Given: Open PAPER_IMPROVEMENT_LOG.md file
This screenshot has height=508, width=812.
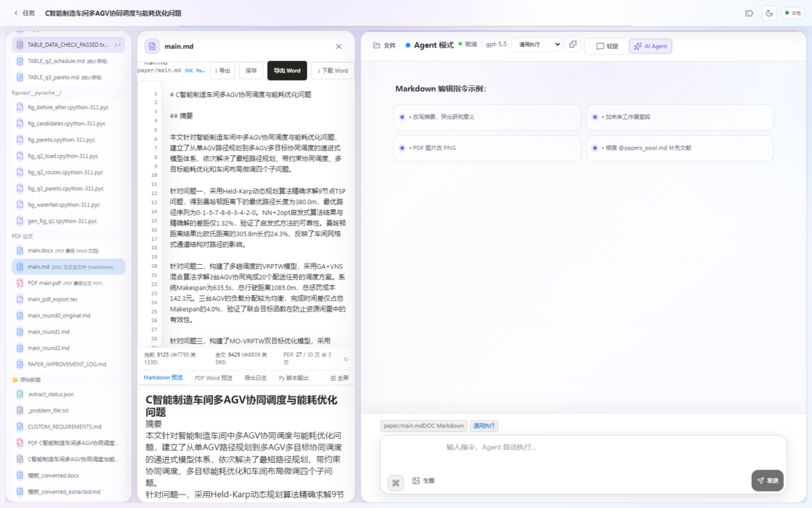Looking at the screenshot, I should coord(68,364).
